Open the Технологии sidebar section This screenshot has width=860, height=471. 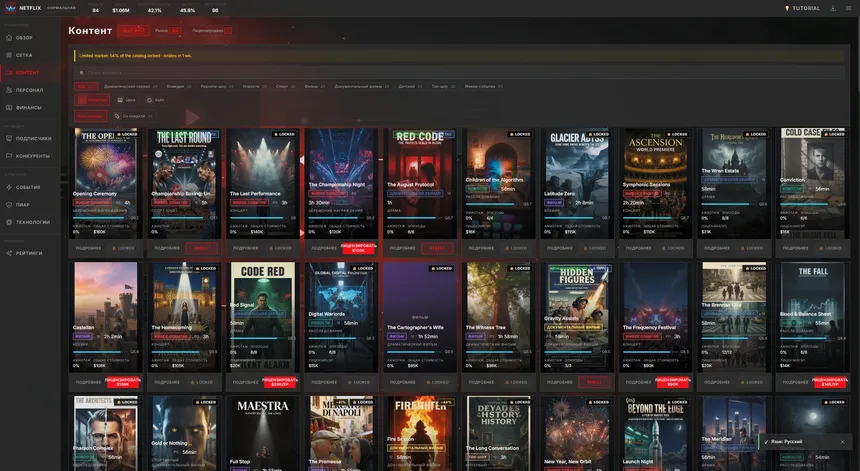click(32, 222)
